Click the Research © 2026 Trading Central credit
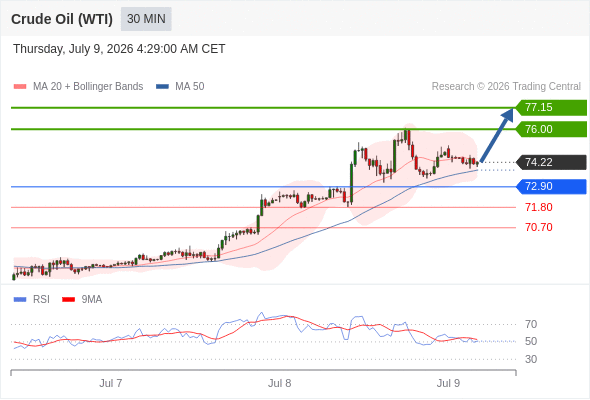The height and width of the screenshot is (400, 590). pyautogui.click(x=506, y=87)
